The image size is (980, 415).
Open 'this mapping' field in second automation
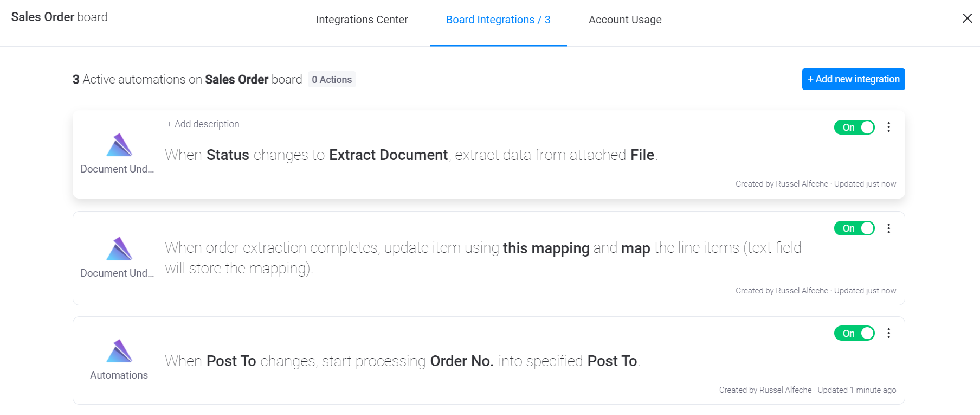click(546, 248)
